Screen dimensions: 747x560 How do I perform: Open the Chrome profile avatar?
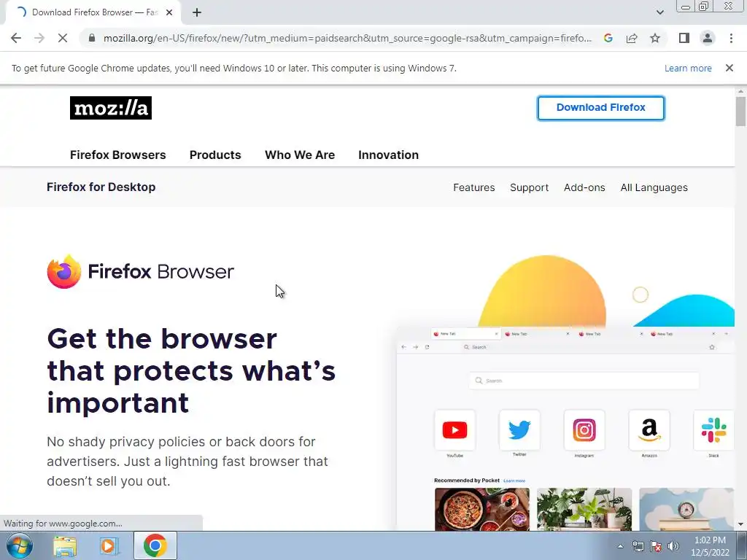[x=708, y=38]
